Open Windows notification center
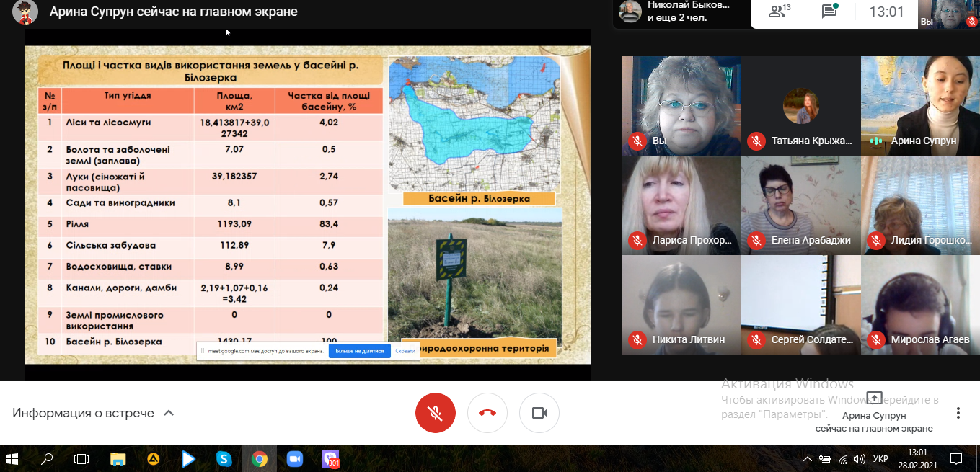The height and width of the screenshot is (472, 980). 956,458
